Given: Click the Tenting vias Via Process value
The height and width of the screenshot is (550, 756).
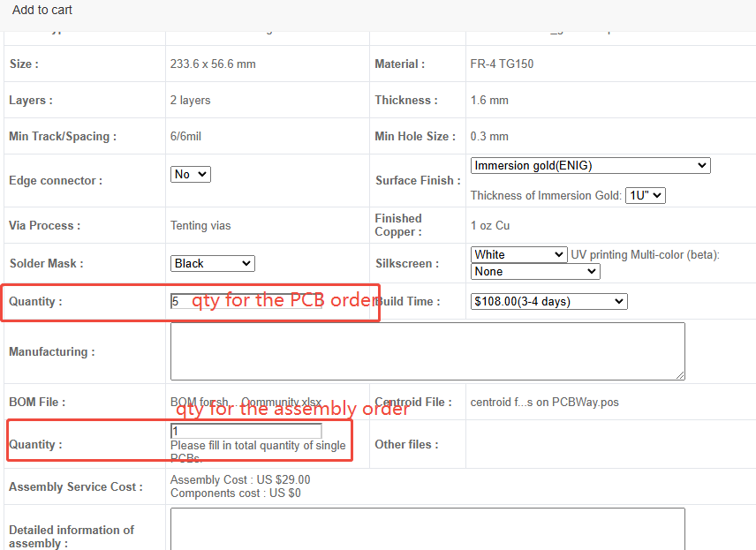Looking at the screenshot, I should [x=200, y=225].
